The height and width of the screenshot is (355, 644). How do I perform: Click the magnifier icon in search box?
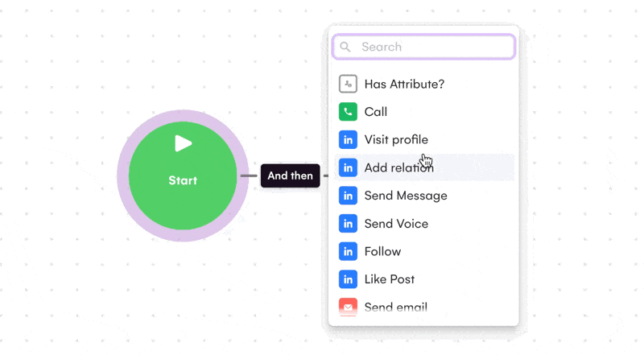click(x=345, y=47)
